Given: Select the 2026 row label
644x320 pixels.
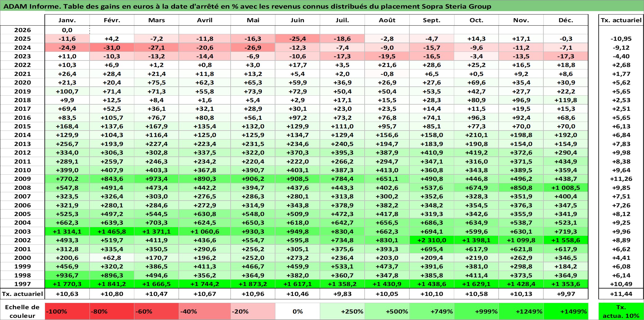Looking at the screenshot, I should 23,30.
